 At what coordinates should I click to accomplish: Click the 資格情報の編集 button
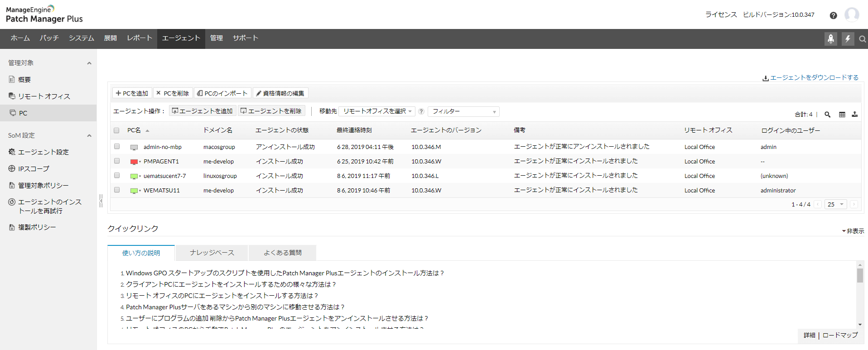280,93
